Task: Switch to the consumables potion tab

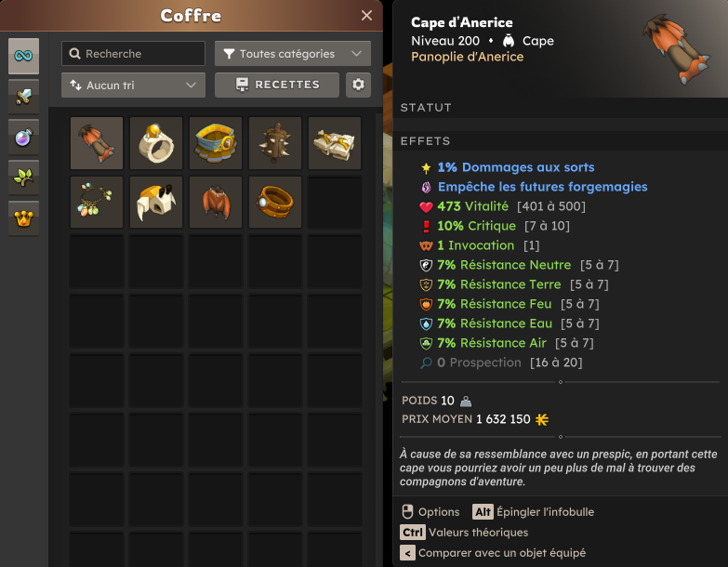Action: [23, 137]
